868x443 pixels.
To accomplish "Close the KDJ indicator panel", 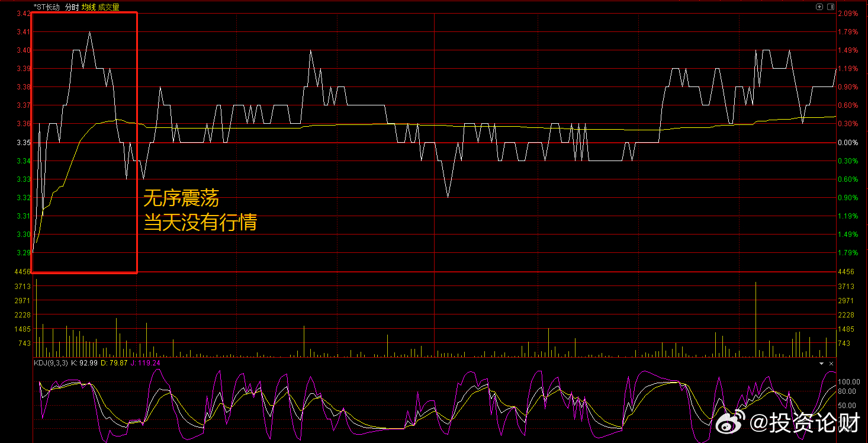I will tap(831, 363).
